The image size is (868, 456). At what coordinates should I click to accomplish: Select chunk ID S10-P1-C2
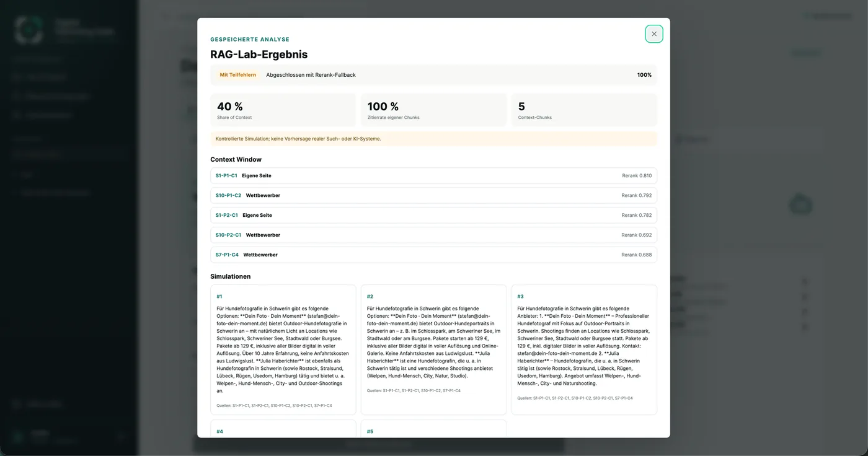click(x=229, y=195)
